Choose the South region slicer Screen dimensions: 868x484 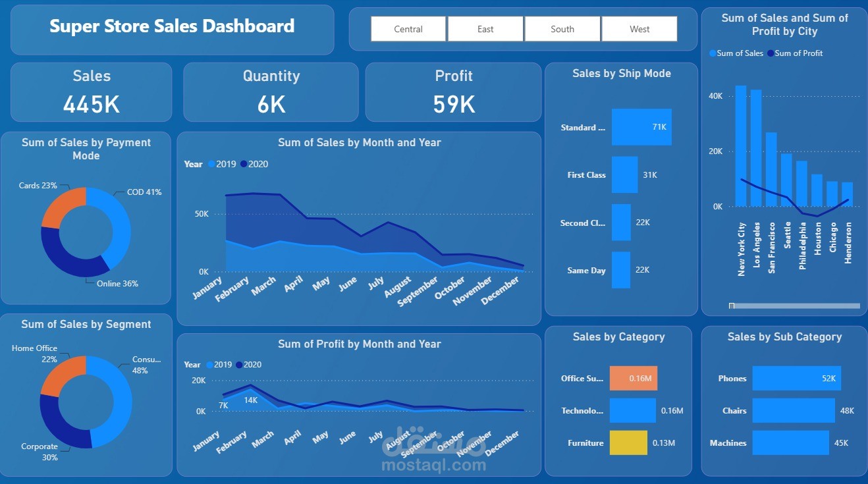point(562,29)
